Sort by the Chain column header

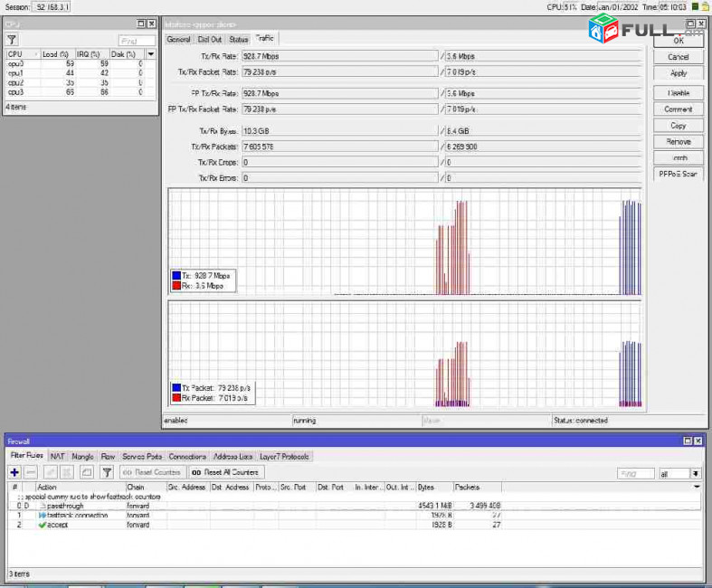147,488
